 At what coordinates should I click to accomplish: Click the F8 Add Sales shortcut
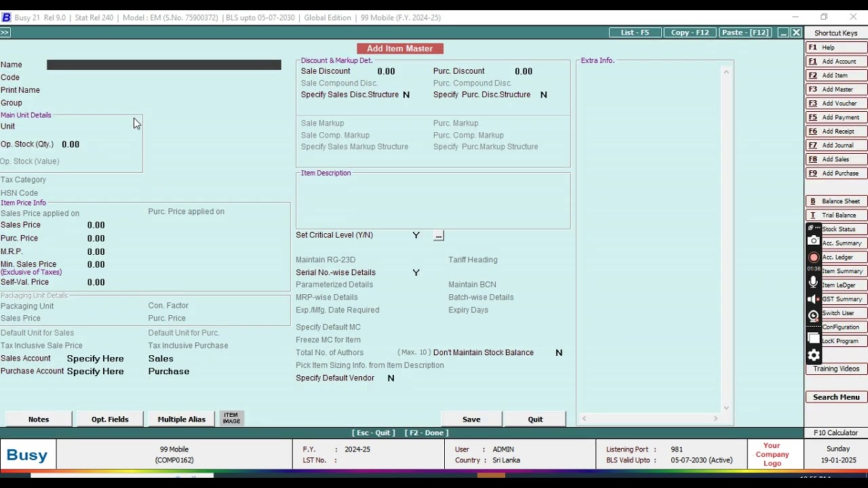click(x=837, y=159)
